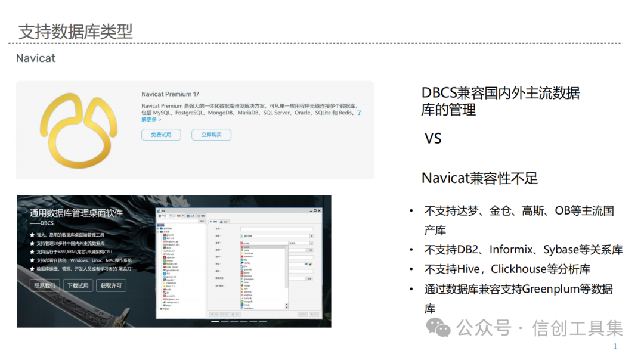Choose clickhouse in the type dropdown list
The image size is (644, 354).
tap(263, 253)
